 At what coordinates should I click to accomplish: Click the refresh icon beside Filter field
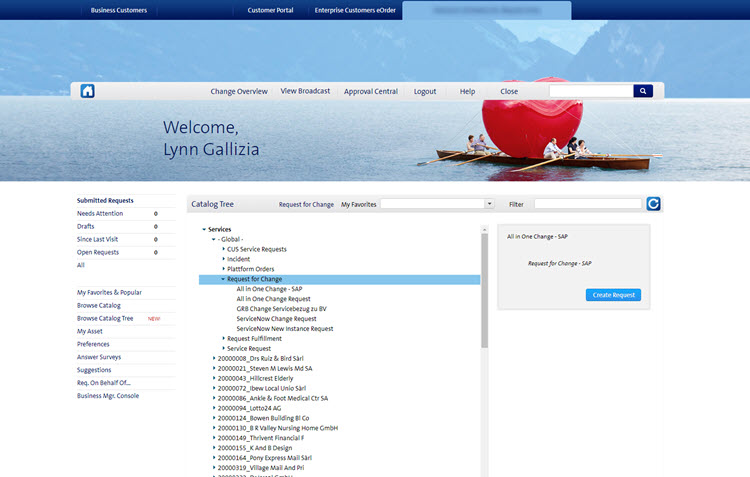pyautogui.click(x=653, y=204)
